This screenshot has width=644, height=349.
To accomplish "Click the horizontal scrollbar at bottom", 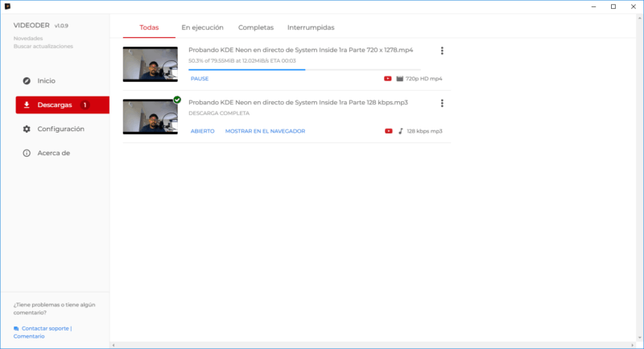I will pyautogui.click(x=373, y=345).
